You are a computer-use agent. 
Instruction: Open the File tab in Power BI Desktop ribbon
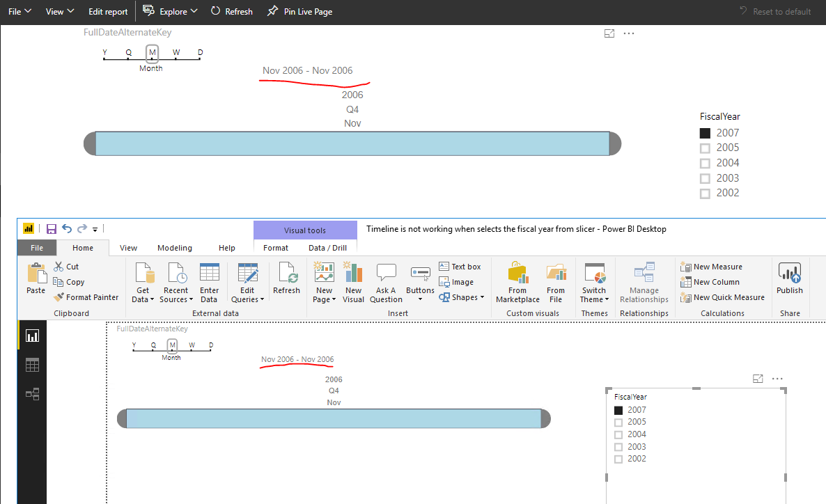[37, 248]
